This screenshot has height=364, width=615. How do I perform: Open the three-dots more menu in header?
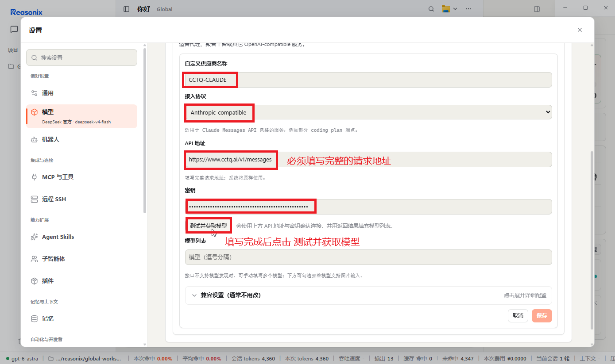[x=468, y=9]
